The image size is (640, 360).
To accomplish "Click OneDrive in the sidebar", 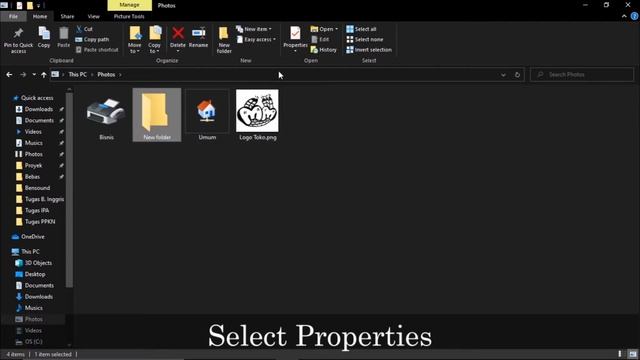I will pyautogui.click(x=33, y=237).
